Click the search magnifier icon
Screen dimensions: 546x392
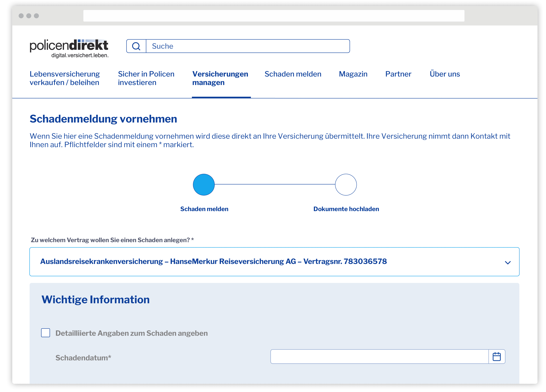pos(136,46)
